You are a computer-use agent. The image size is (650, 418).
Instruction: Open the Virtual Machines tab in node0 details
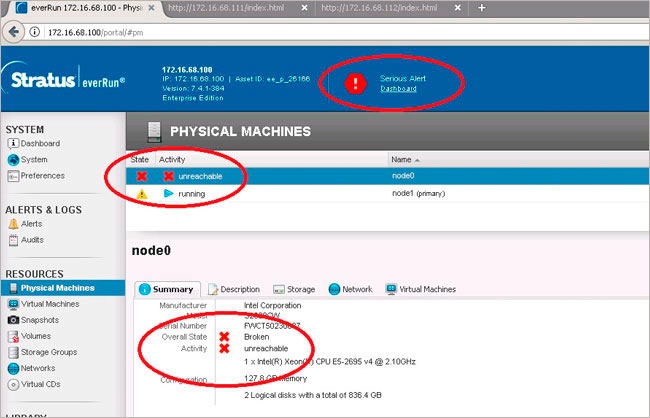pos(421,289)
